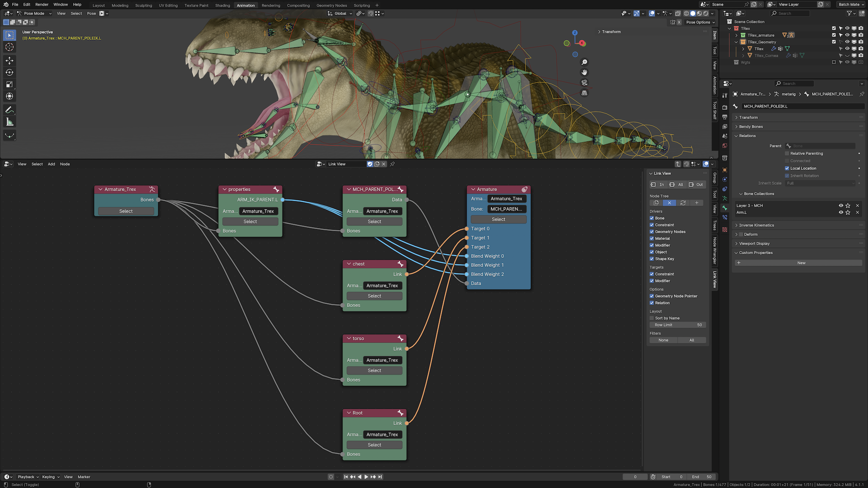Click the All filters button
Screen dimensions: 868x488
(692, 340)
